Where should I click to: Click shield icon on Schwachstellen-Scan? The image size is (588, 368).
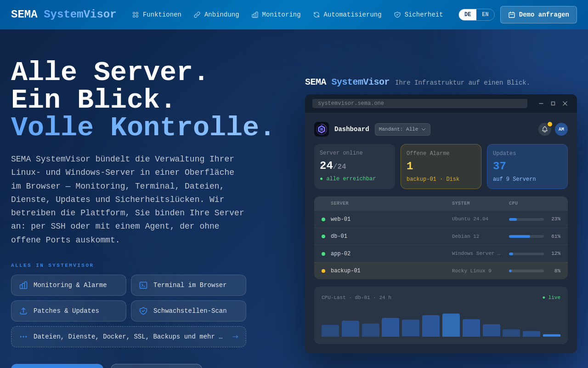click(143, 311)
